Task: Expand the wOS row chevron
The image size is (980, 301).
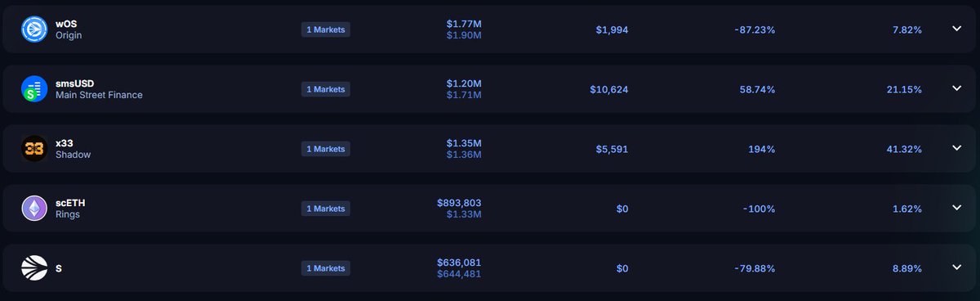Action: click(957, 29)
